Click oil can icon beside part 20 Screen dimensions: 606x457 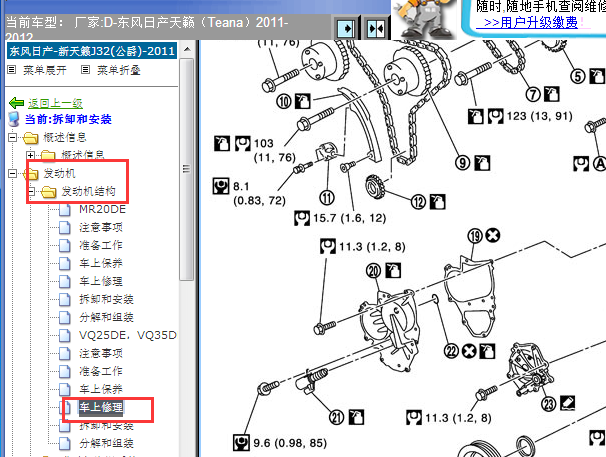393,270
